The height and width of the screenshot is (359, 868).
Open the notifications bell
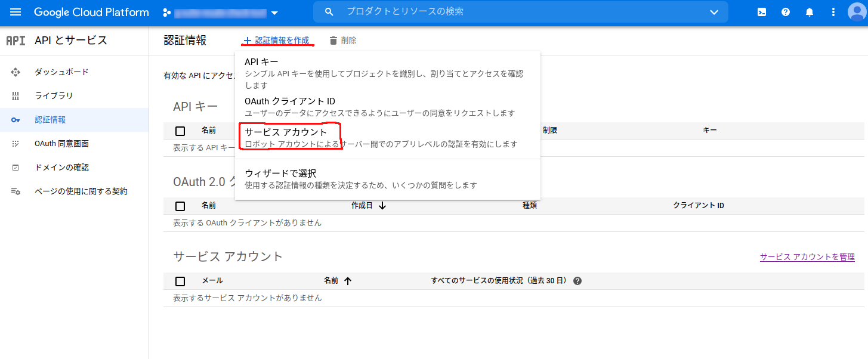[x=810, y=12]
